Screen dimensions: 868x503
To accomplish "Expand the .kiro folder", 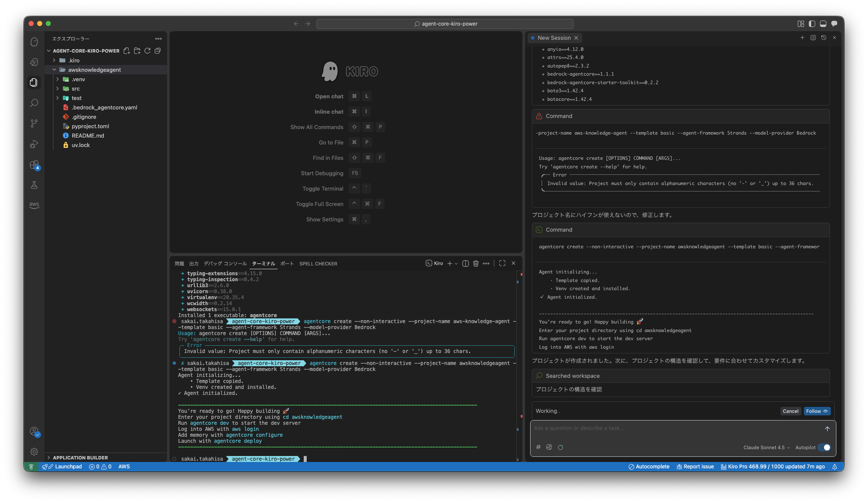I will coord(74,60).
